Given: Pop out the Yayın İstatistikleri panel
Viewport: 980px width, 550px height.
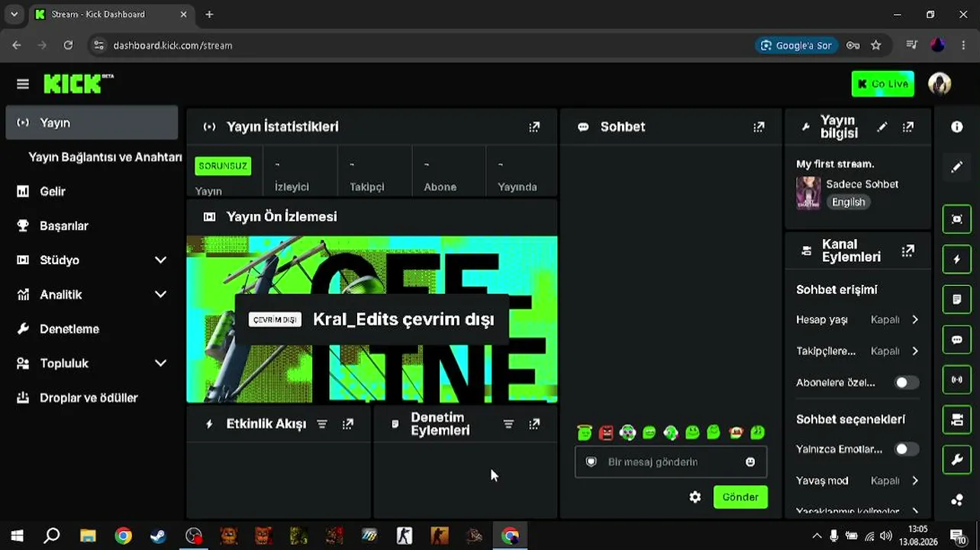Looking at the screenshot, I should pos(534,127).
